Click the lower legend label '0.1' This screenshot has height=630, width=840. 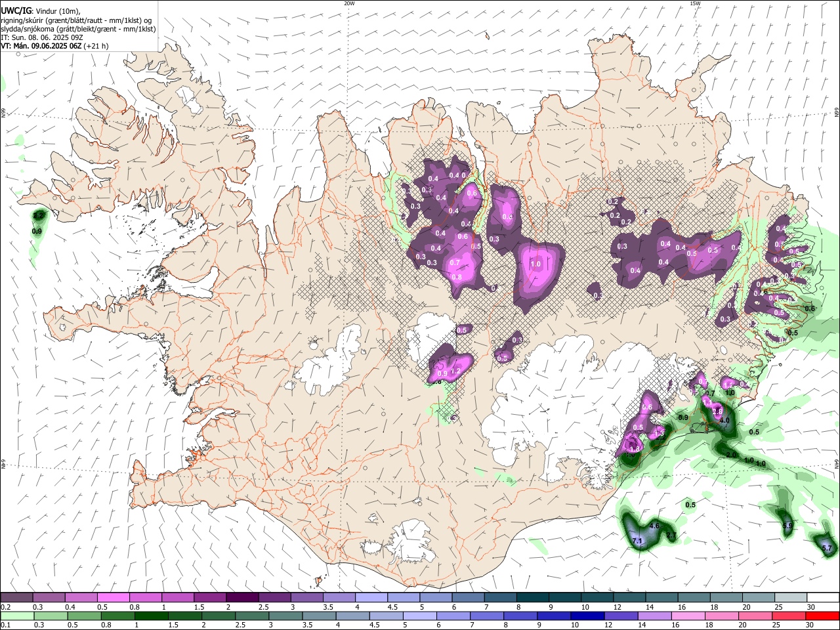click(6, 625)
